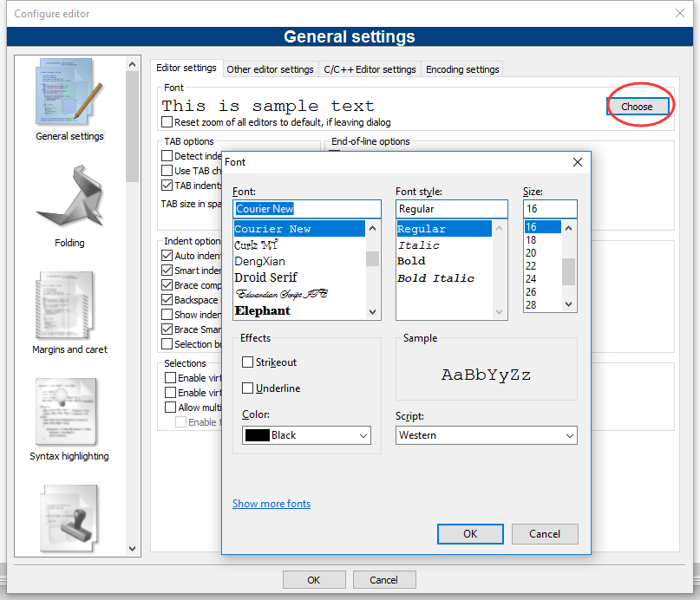Toggle the Underline checkbox
Viewport: 700px width, 600px height.
(x=247, y=388)
